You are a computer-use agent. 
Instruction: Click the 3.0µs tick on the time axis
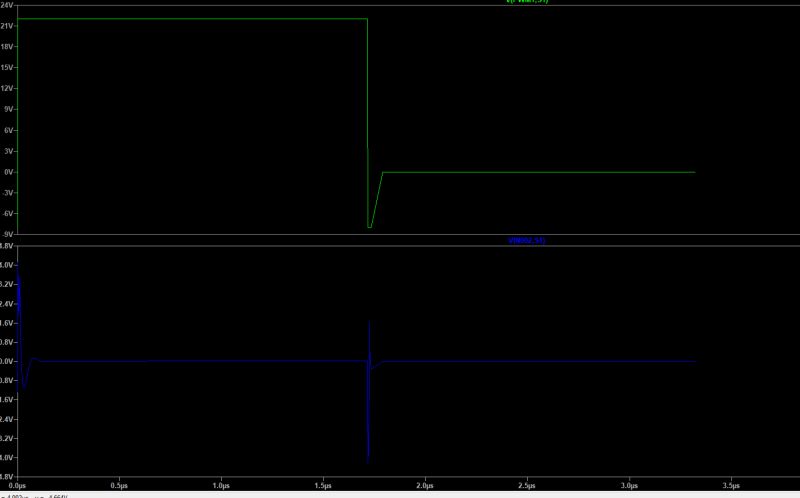pyautogui.click(x=629, y=486)
